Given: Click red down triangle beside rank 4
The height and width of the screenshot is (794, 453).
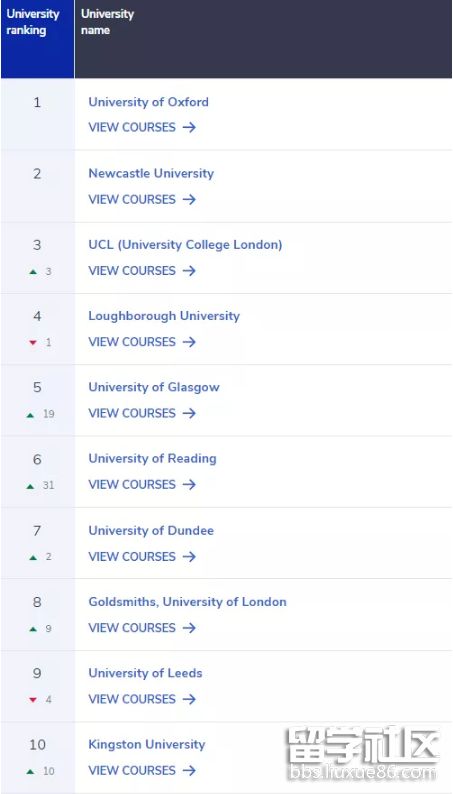Looking at the screenshot, I should (33, 343).
